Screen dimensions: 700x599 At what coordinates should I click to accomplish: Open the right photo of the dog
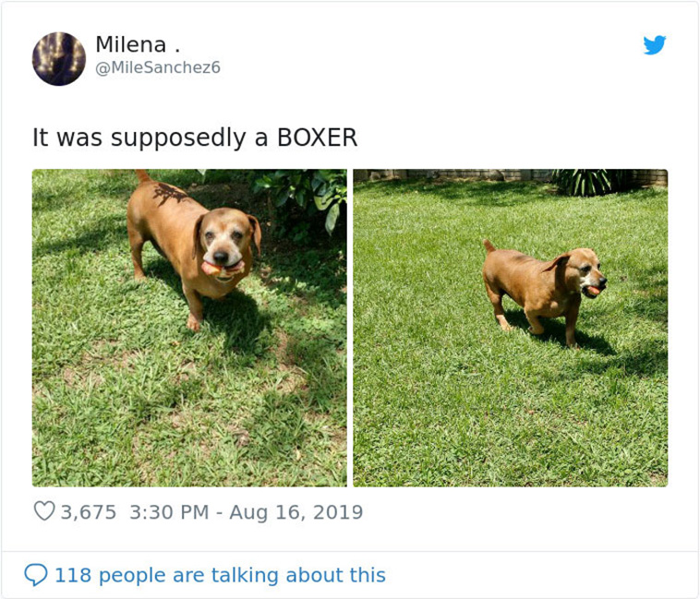511,328
